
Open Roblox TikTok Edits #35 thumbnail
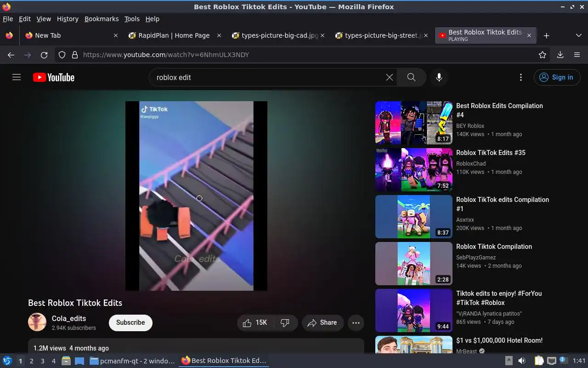(414, 170)
